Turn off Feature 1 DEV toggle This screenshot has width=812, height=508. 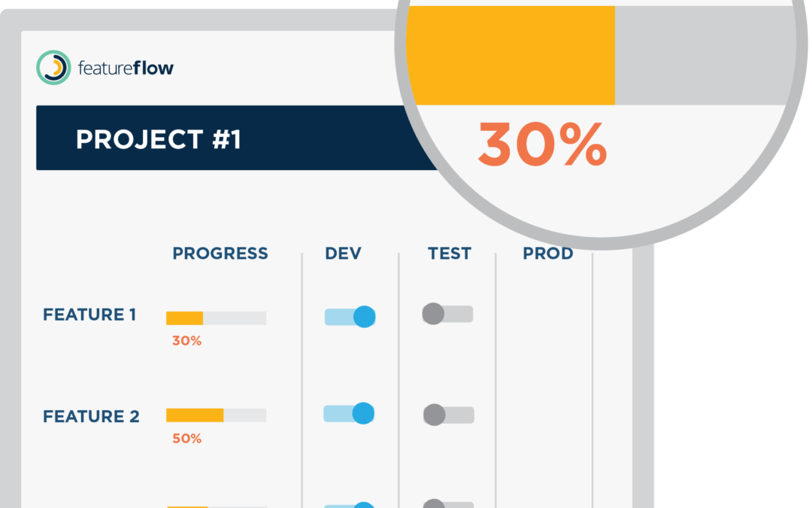[x=350, y=317]
